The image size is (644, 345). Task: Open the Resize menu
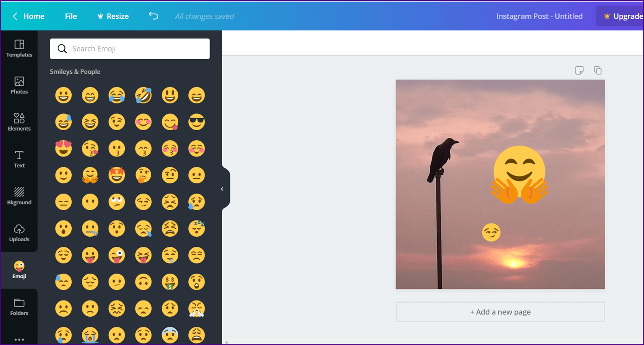[113, 16]
